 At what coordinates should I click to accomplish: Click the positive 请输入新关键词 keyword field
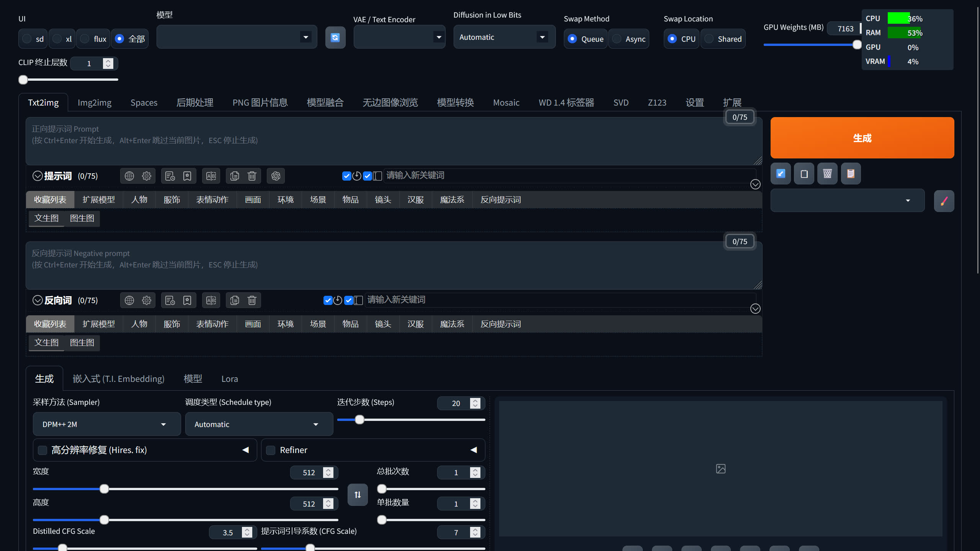[570, 176]
